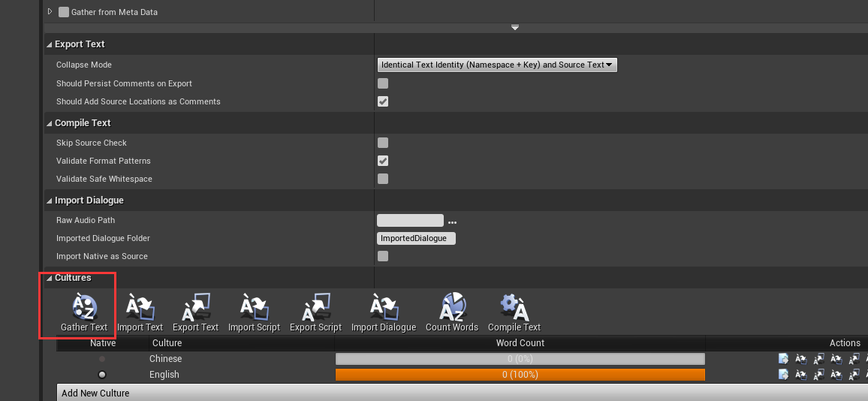Image resolution: width=868 pixels, height=401 pixels.
Task: Click the Import Text toolbar icon
Action: (140, 313)
